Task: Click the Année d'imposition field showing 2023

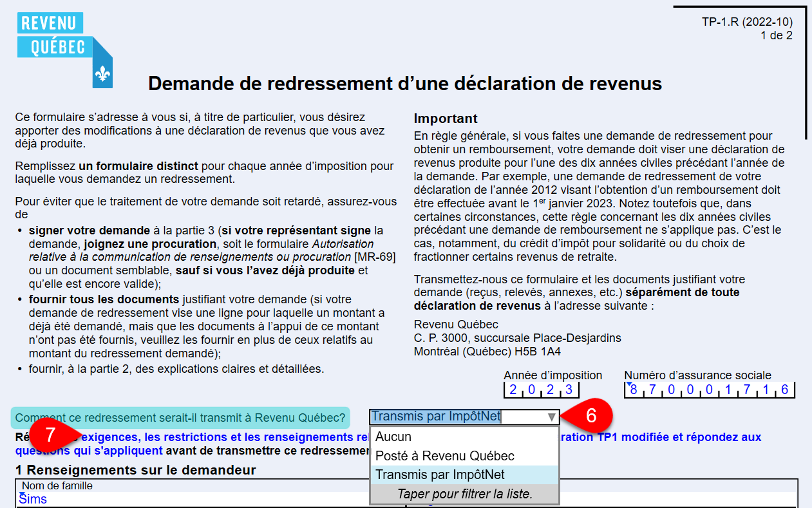Action: pyautogui.click(x=541, y=390)
